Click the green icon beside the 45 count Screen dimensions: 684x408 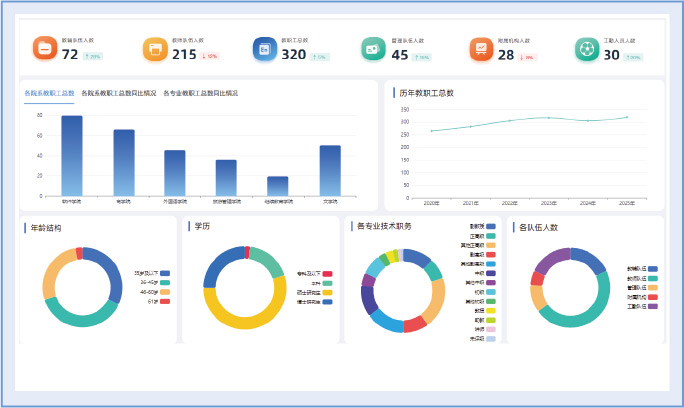[x=373, y=48]
